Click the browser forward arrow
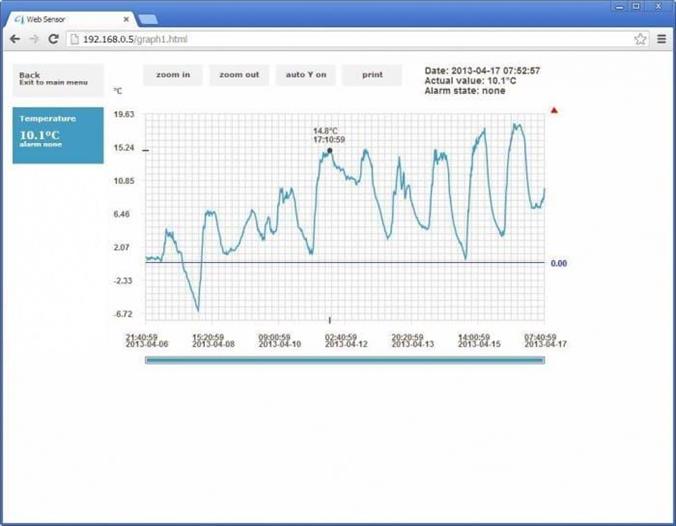This screenshot has width=676, height=526. [34, 39]
